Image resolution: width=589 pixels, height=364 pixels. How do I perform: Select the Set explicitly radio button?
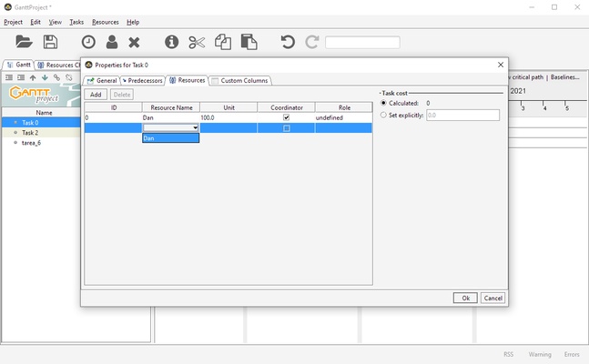[x=383, y=115]
